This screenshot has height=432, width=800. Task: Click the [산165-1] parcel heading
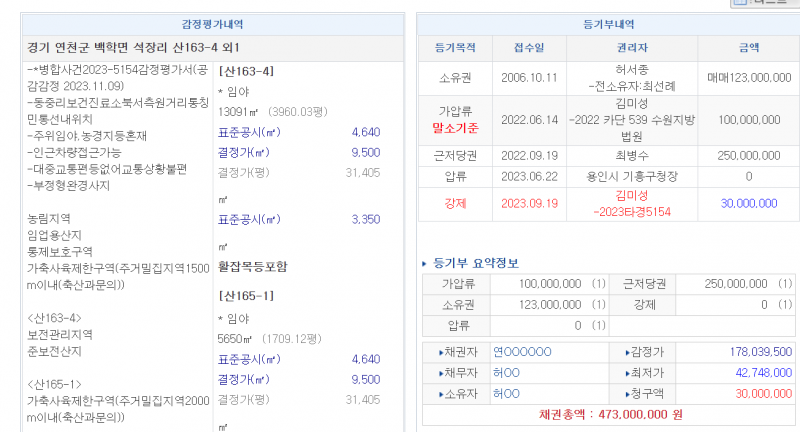click(x=246, y=297)
